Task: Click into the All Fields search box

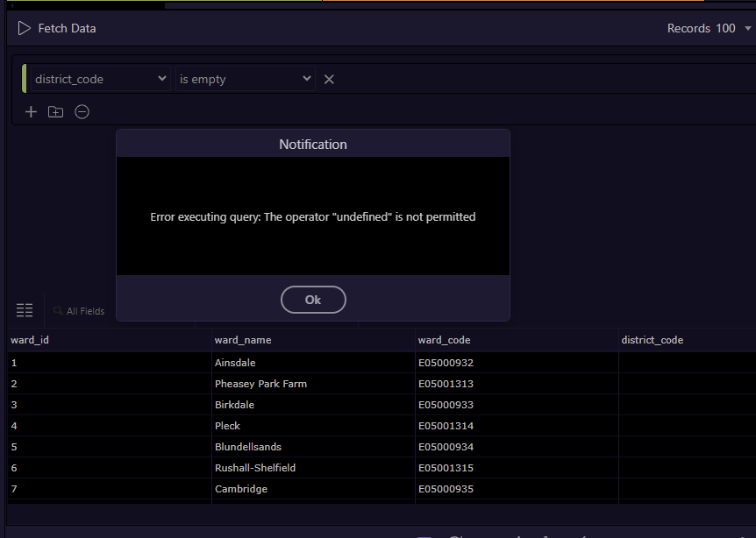Action: 86,311
